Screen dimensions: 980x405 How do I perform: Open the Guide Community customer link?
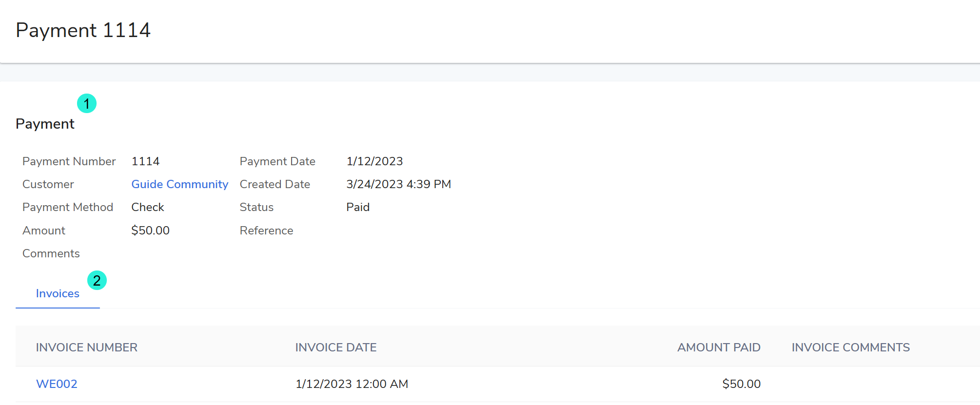(x=180, y=184)
